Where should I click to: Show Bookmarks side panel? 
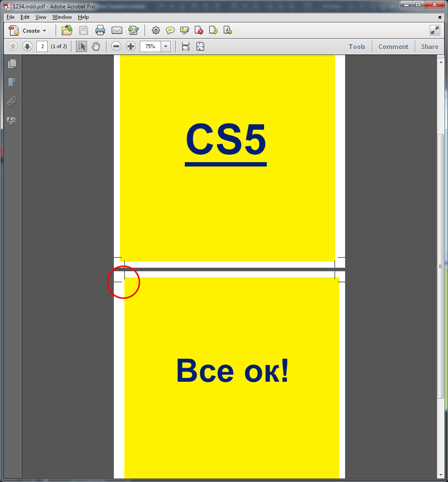[x=12, y=82]
